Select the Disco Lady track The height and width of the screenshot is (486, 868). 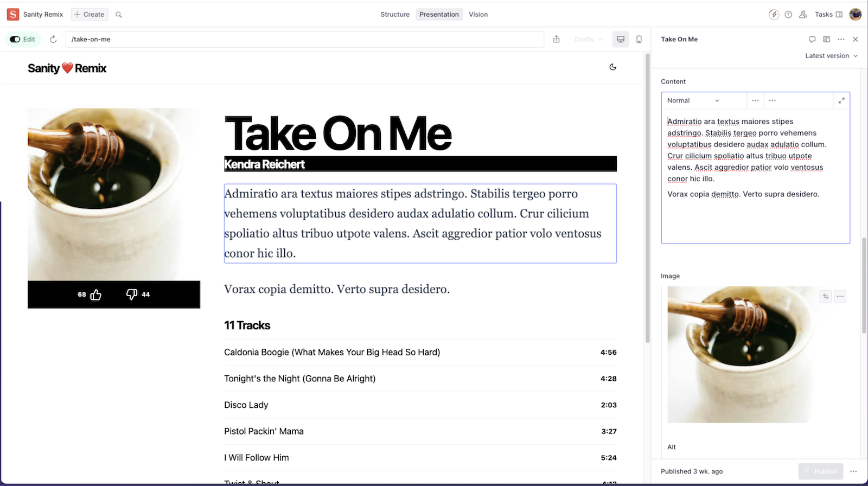click(420, 405)
